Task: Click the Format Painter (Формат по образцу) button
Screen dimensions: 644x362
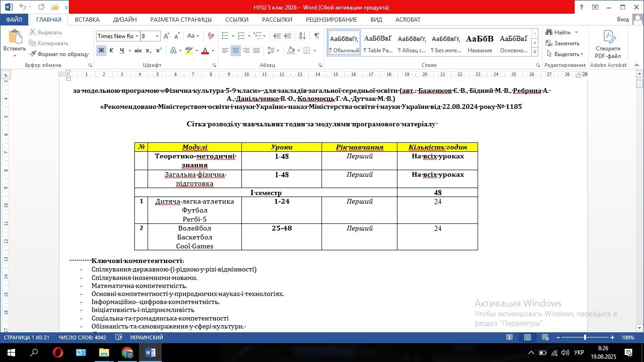Action: tap(59, 54)
